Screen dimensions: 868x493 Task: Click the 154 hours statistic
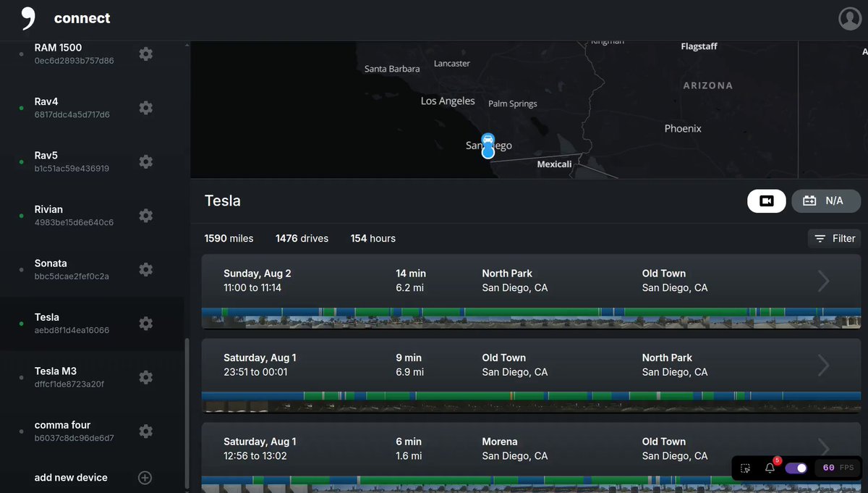point(373,238)
